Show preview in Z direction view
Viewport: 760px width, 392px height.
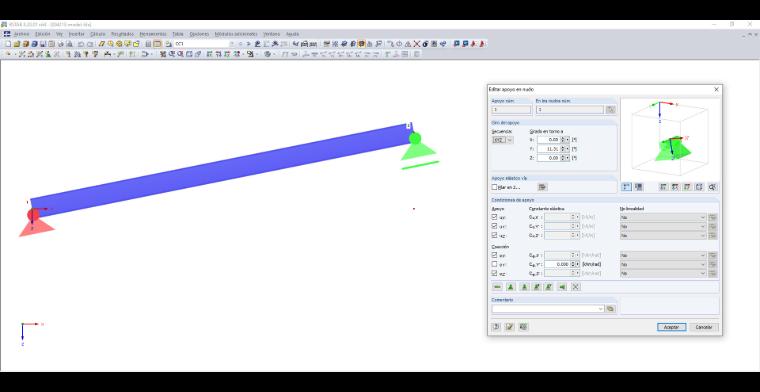(687, 187)
